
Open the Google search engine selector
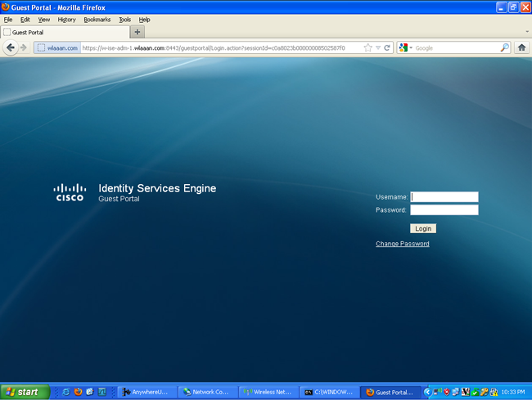point(406,47)
